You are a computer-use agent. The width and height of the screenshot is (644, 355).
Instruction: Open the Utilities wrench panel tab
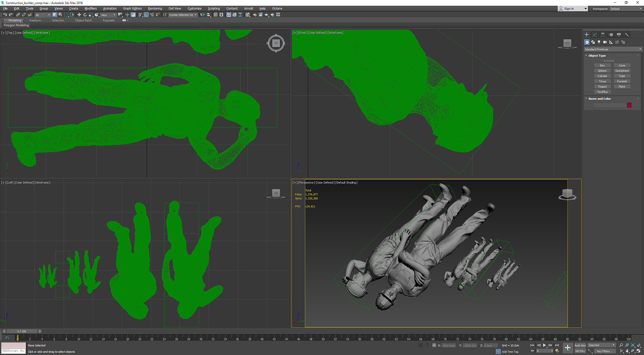(627, 35)
